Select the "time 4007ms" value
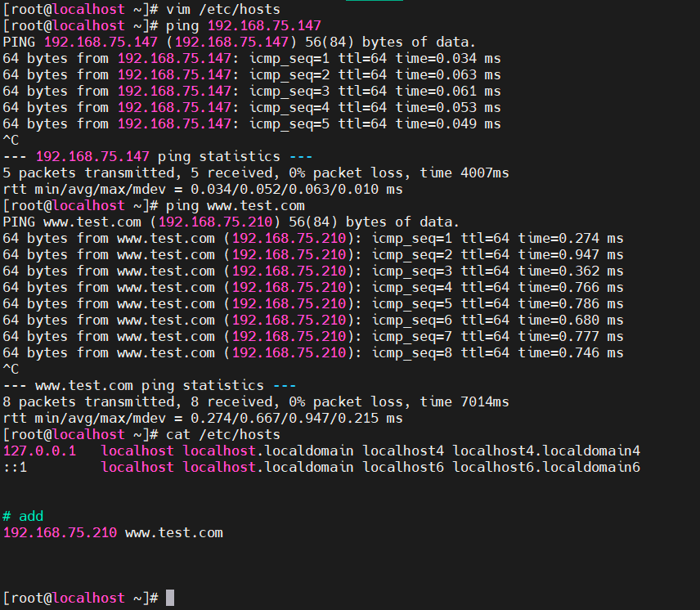This screenshot has width=700, height=610. (464, 173)
